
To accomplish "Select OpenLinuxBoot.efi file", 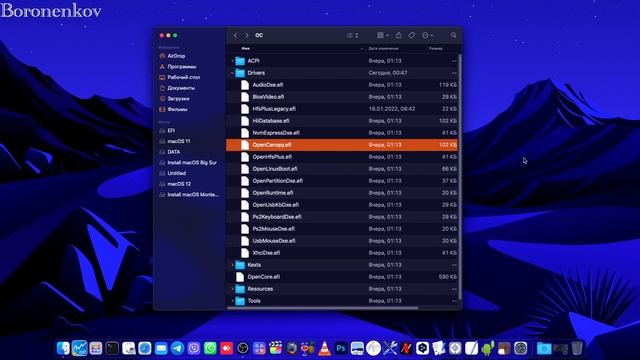I will point(342,169).
